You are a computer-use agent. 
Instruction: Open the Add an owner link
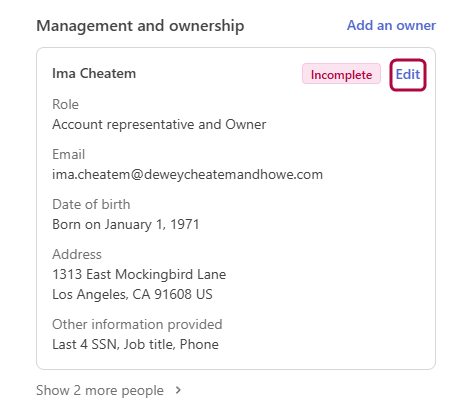391,25
